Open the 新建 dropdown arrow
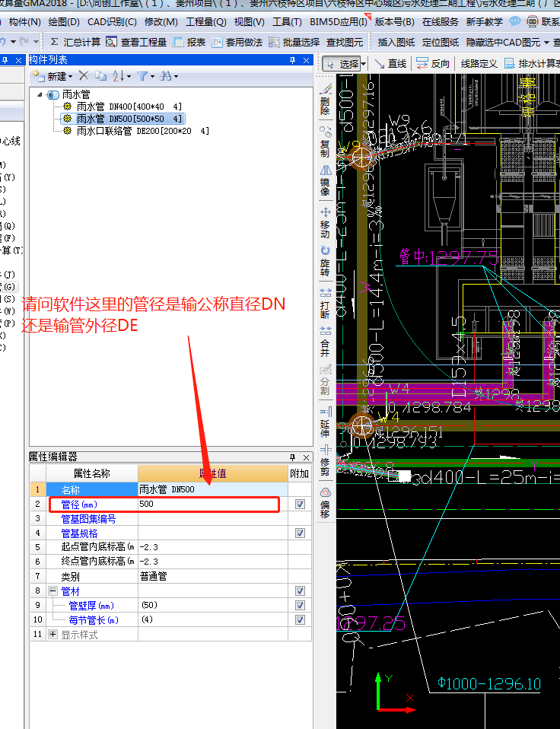Image resolution: width=560 pixels, height=729 pixels. 71,76
